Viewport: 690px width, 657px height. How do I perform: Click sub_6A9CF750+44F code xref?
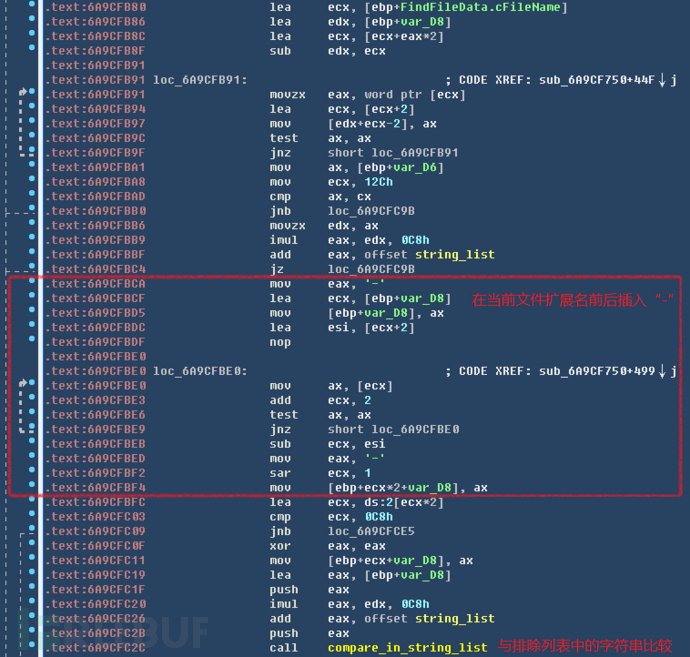coord(597,80)
